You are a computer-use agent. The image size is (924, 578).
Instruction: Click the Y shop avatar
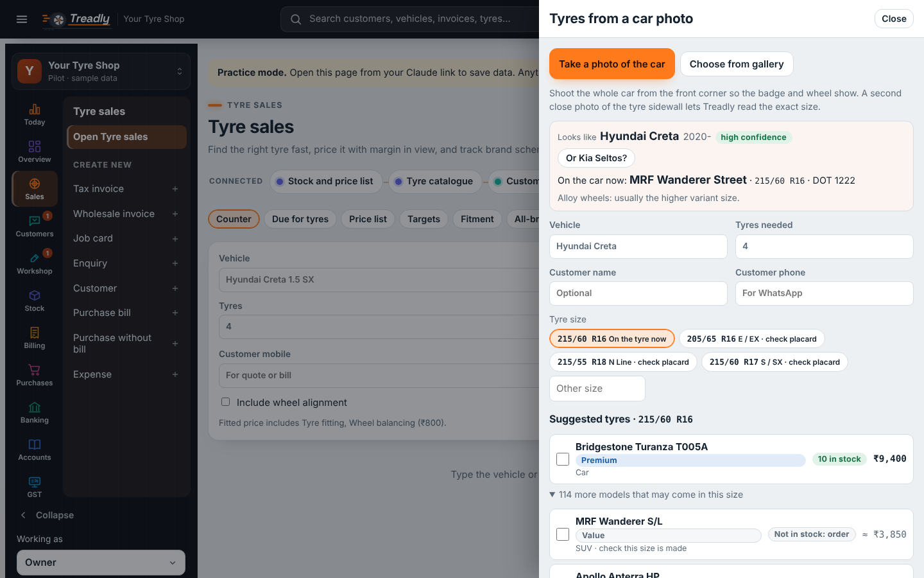pyautogui.click(x=30, y=71)
